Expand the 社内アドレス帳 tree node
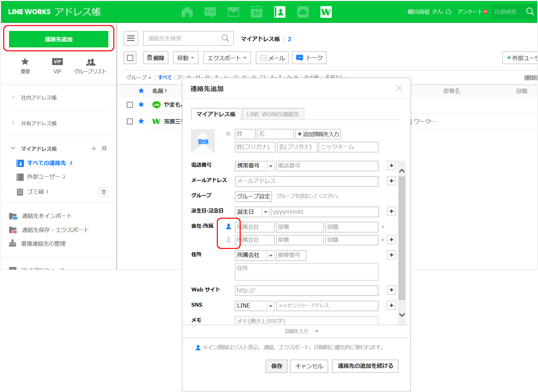Viewport: 538px width, 392px height. point(13,98)
